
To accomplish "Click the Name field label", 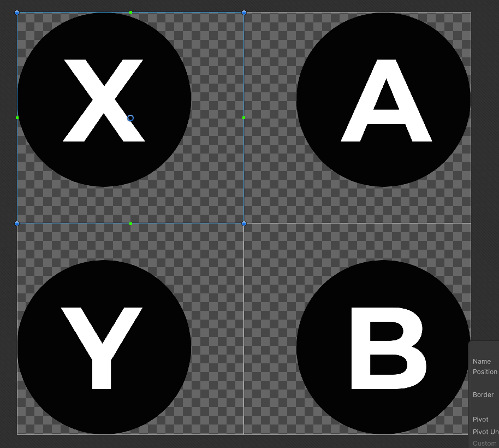I will tap(482, 361).
